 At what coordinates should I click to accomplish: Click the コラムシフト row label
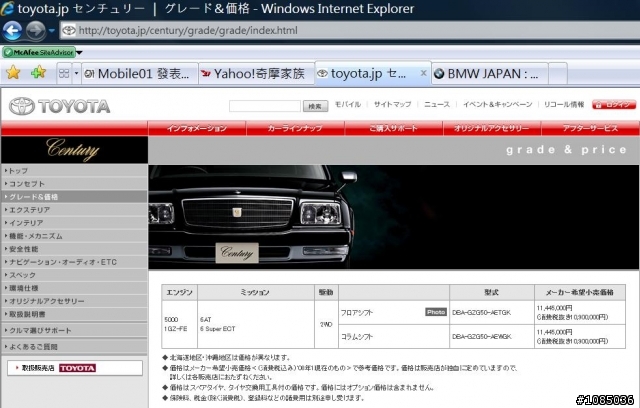pyautogui.click(x=357, y=337)
